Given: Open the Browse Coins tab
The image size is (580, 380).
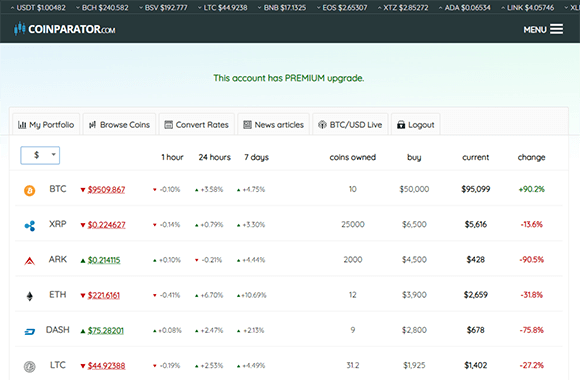Looking at the screenshot, I should pos(119,125).
